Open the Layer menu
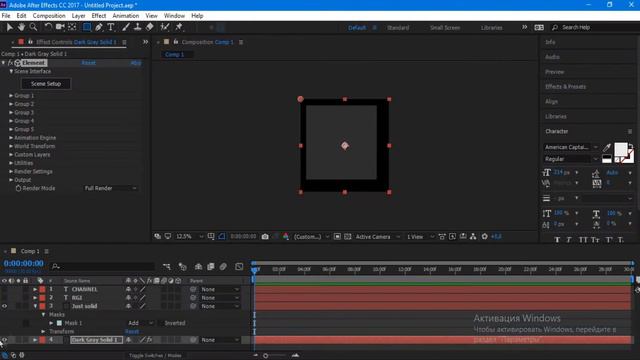This screenshot has width=640, height=360. tap(78, 16)
